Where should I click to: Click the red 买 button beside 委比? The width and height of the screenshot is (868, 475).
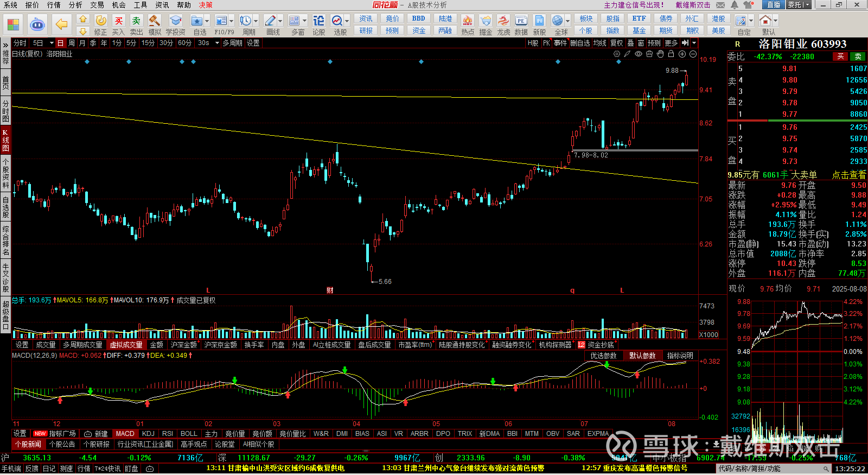[840, 56]
